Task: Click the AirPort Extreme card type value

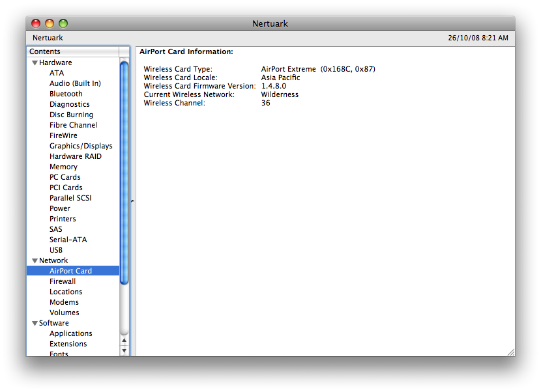Action: click(318, 69)
